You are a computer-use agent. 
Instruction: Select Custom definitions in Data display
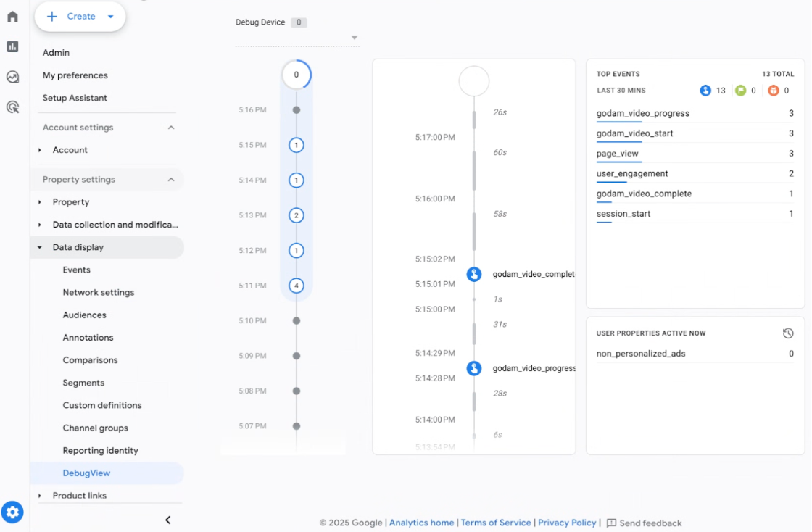[x=102, y=405]
